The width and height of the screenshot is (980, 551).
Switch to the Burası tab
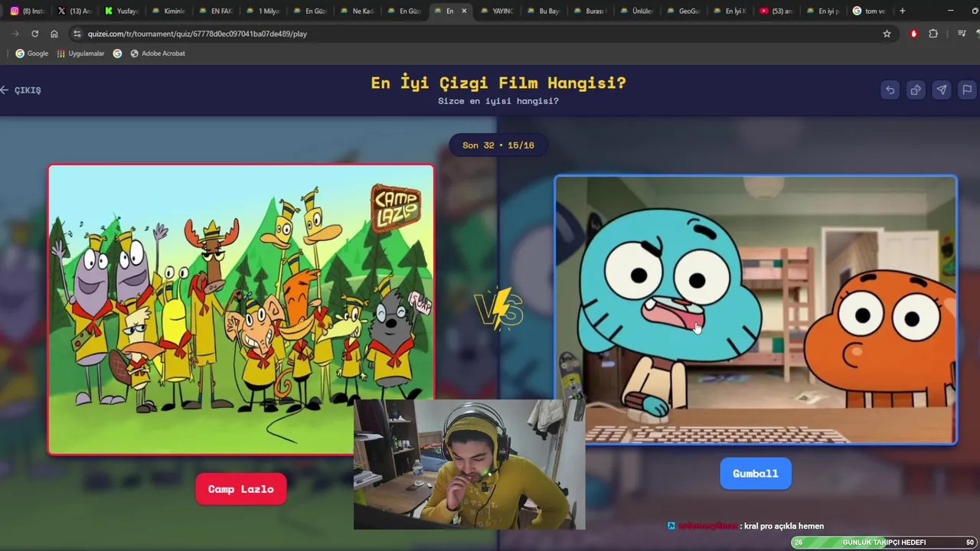590,11
